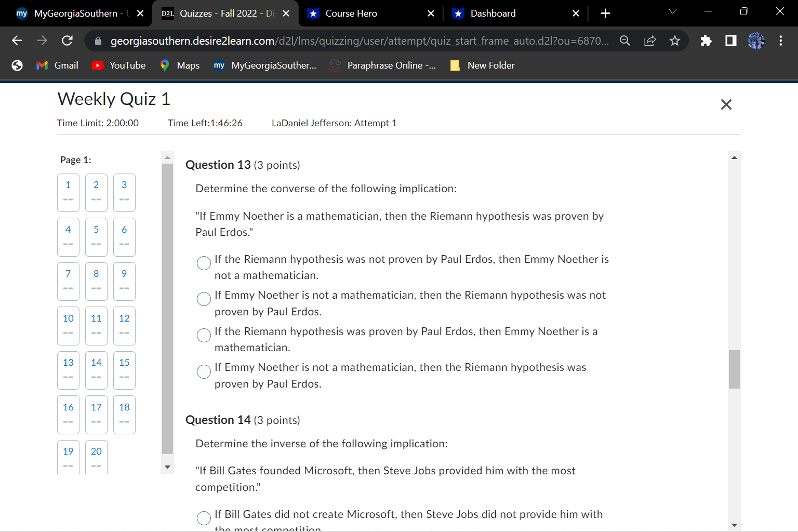The width and height of the screenshot is (798, 532).
Task: Jump to question 8 in navigator
Action: point(96,282)
